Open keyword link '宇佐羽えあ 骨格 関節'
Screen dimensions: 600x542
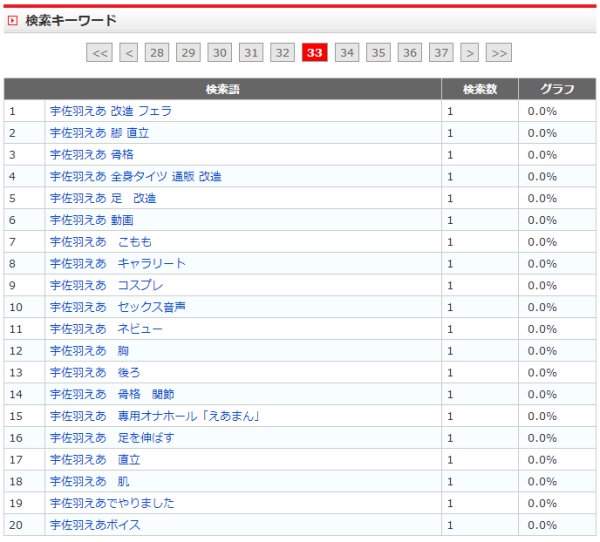coord(112,394)
